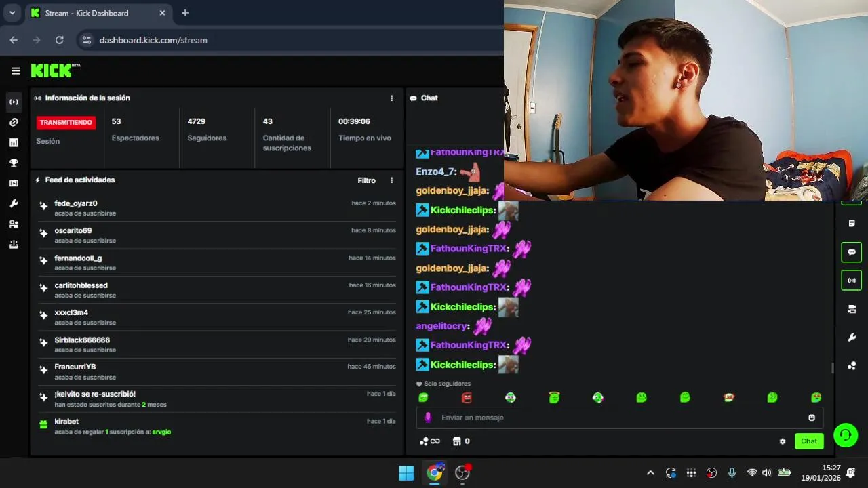The height and width of the screenshot is (488, 868).
Task: Toggle the broadcast panel on right bar
Action: (852, 281)
